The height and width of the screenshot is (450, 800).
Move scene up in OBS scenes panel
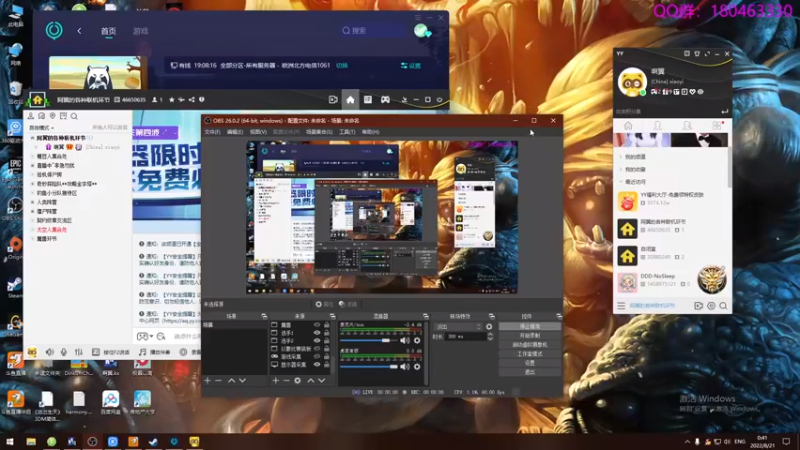pos(231,381)
